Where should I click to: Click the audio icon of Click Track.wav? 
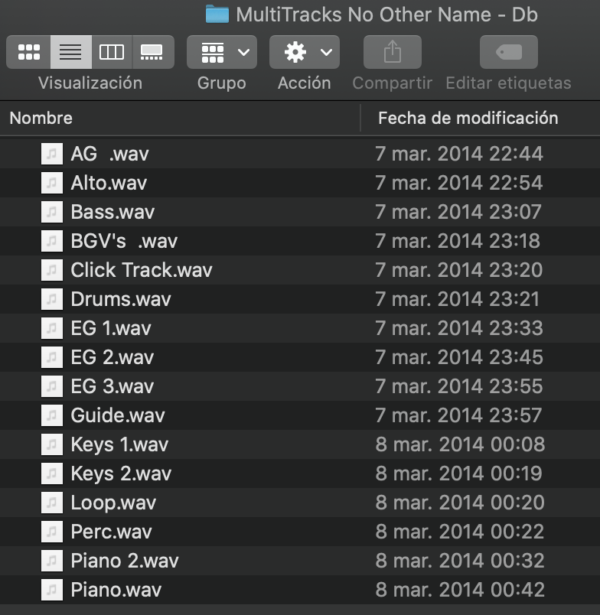[x=52, y=270]
